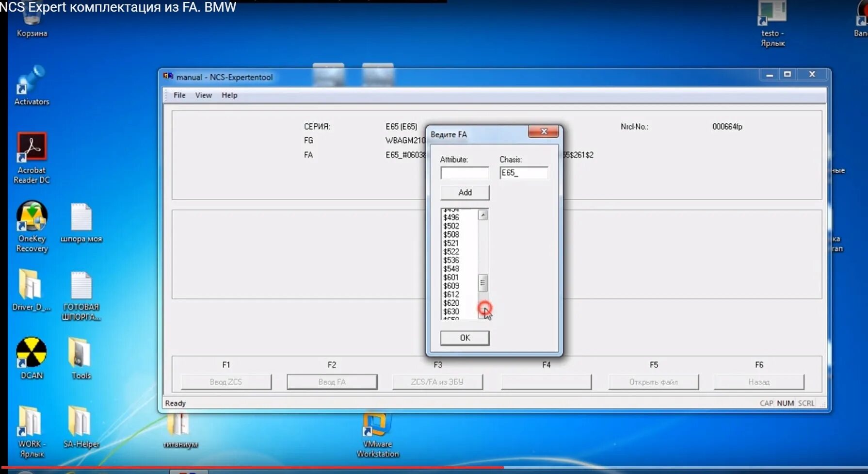Launch the DCAN desktop shortcut
868x474 pixels.
[32, 358]
